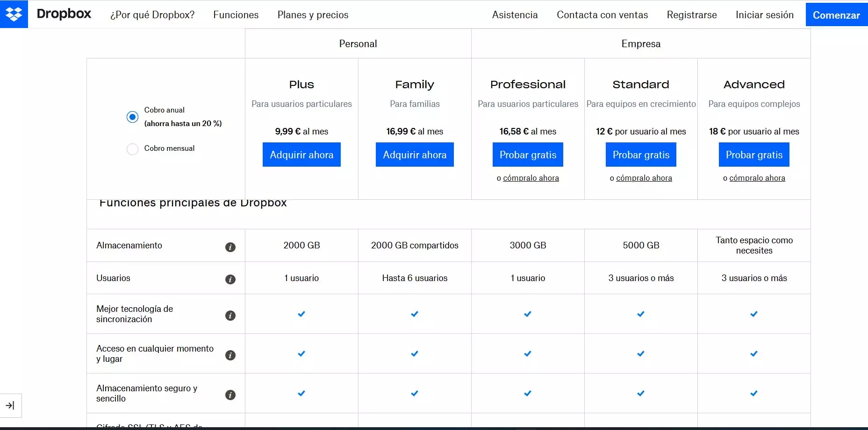Show info for Almacenamiento seguro y sencillo
The width and height of the screenshot is (868, 430).
[x=230, y=395]
